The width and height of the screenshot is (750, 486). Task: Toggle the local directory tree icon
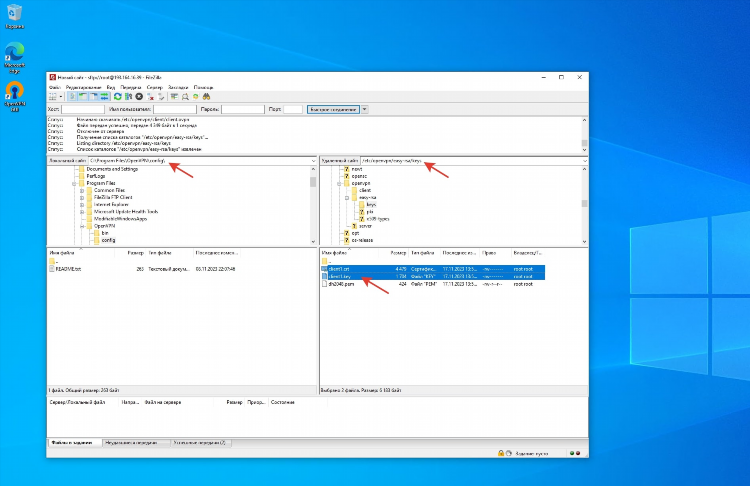[x=83, y=97]
